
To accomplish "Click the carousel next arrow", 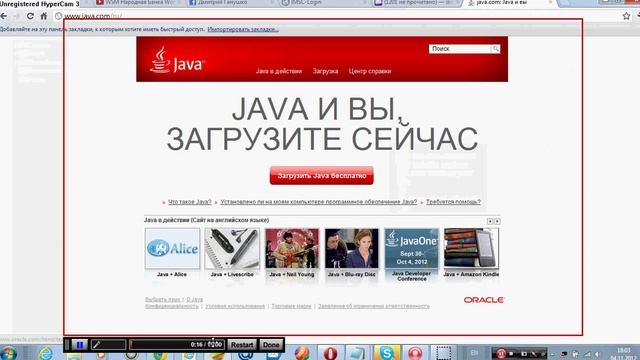I will 497,221.
